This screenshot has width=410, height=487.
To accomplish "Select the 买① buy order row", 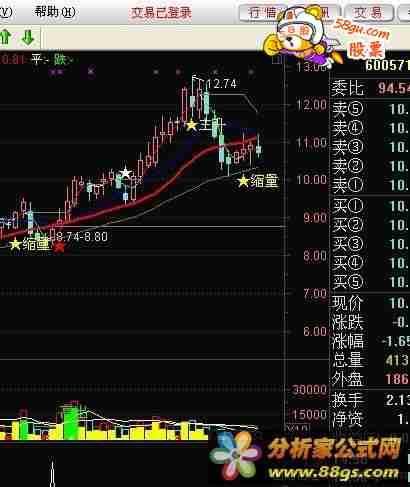I will (x=371, y=206).
